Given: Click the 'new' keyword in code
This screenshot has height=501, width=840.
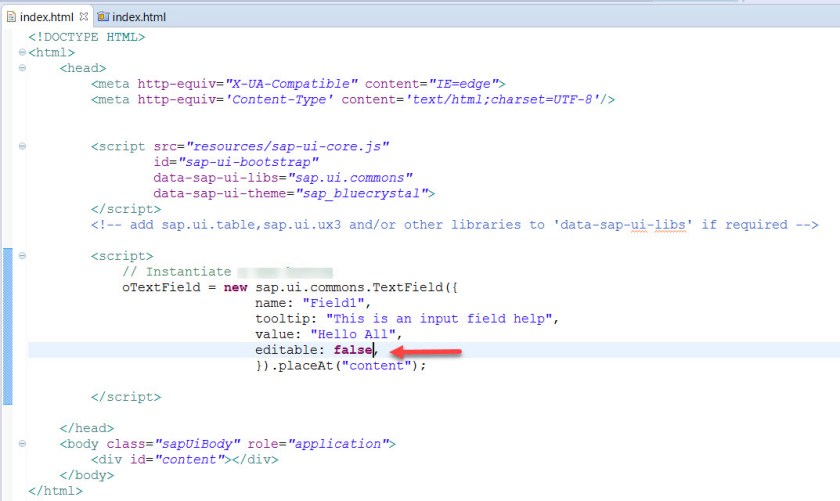Looking at the screenshot, I should tap(235, 287).
